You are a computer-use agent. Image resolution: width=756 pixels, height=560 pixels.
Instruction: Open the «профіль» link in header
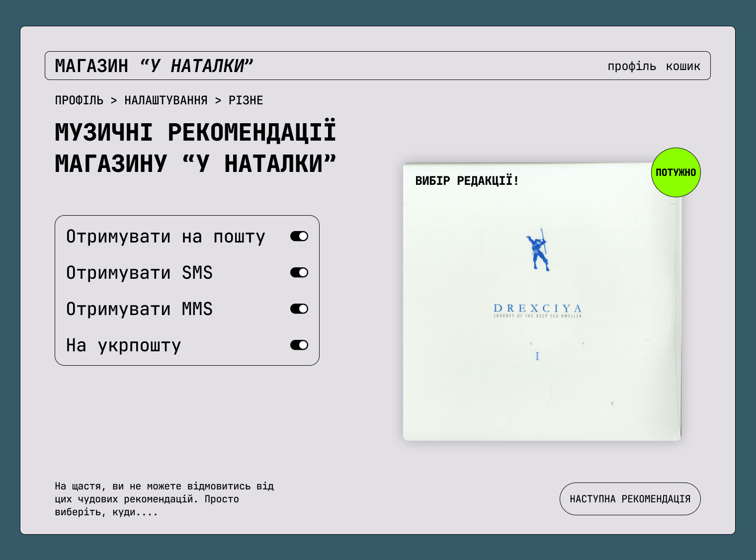(x=632, y=66)
